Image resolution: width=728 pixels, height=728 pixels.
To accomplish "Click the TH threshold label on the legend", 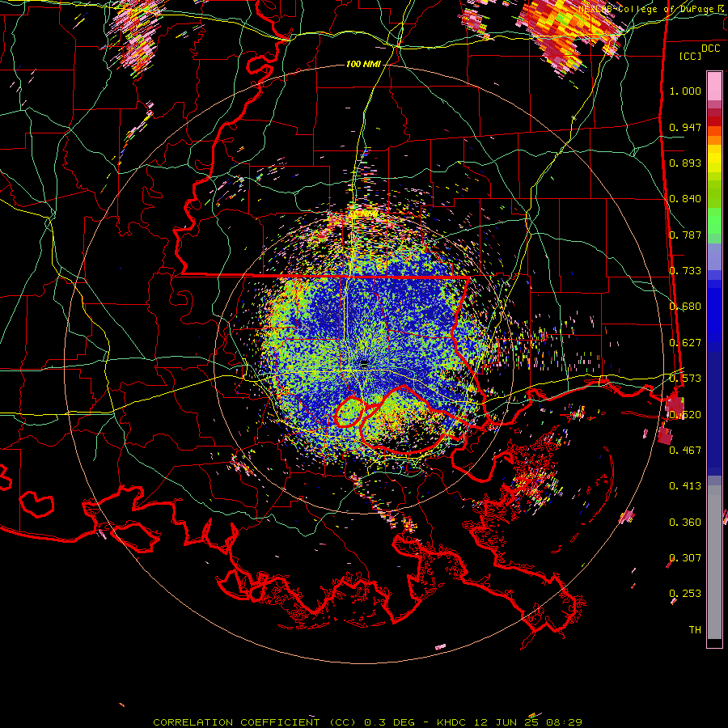I will click(695, 630).
